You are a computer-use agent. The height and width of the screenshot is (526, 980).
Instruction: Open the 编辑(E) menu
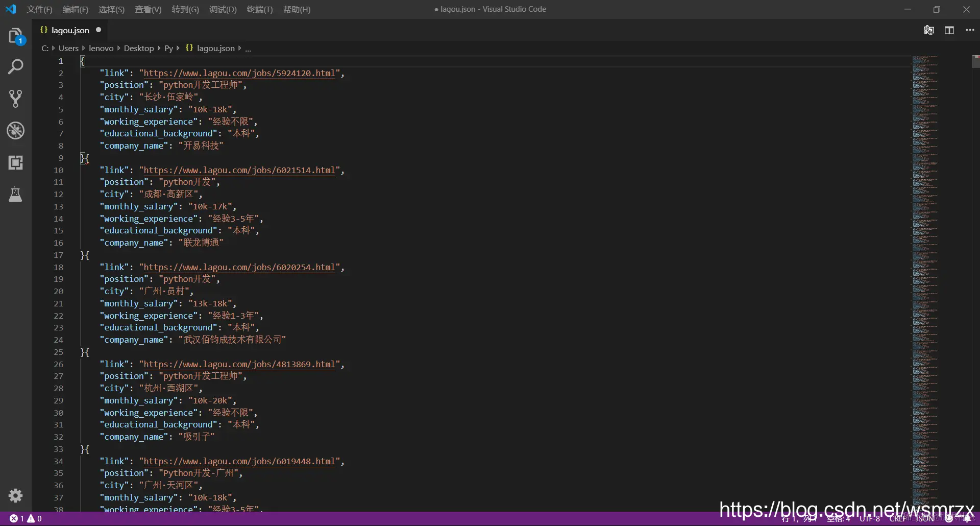click(76, 9)
